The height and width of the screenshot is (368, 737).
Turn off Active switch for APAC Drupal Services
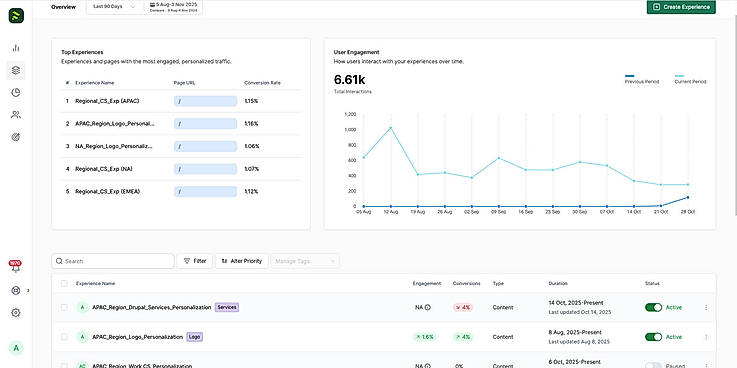(653, 307)
